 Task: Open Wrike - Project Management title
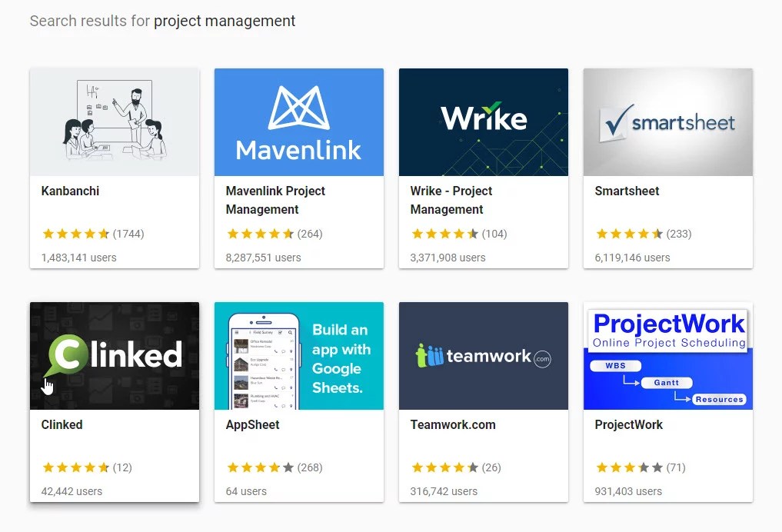(x=451, y=200)
